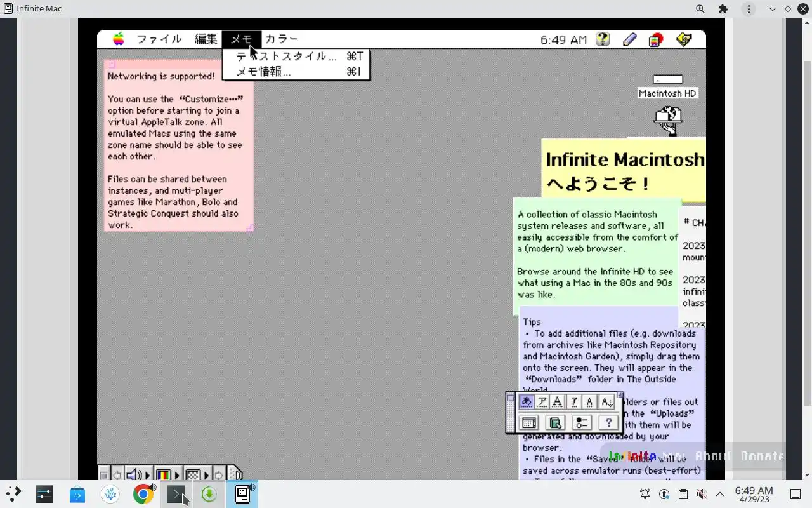This screenshot has width=812, height=508.
Task: Select the globe-on-tray Infinite HD icon
Action: pos(668,121)
